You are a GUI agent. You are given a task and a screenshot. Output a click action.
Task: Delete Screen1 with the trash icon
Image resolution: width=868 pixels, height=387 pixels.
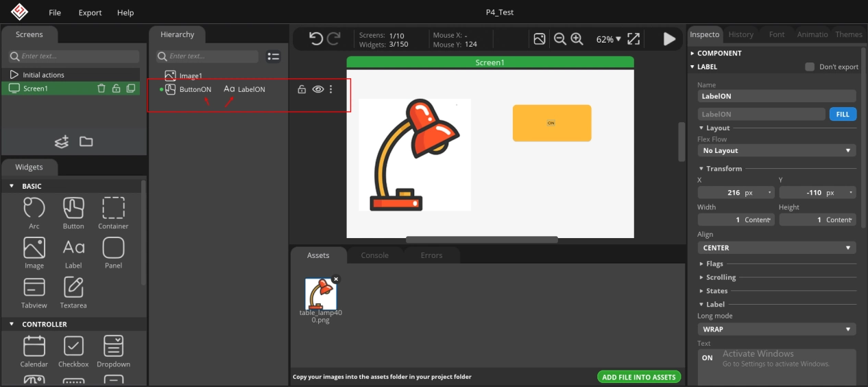tap(101, 89)
